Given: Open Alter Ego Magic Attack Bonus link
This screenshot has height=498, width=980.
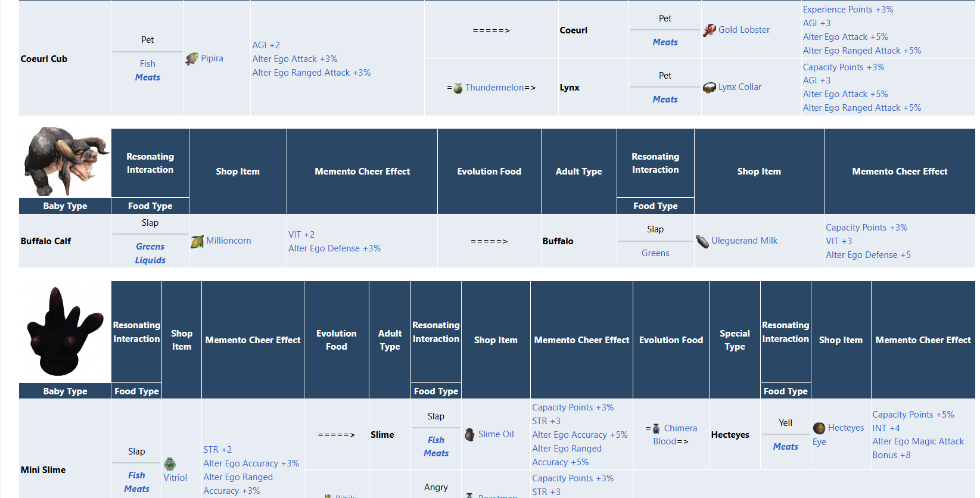Looking at the screenshot, I should pos(918,448).
